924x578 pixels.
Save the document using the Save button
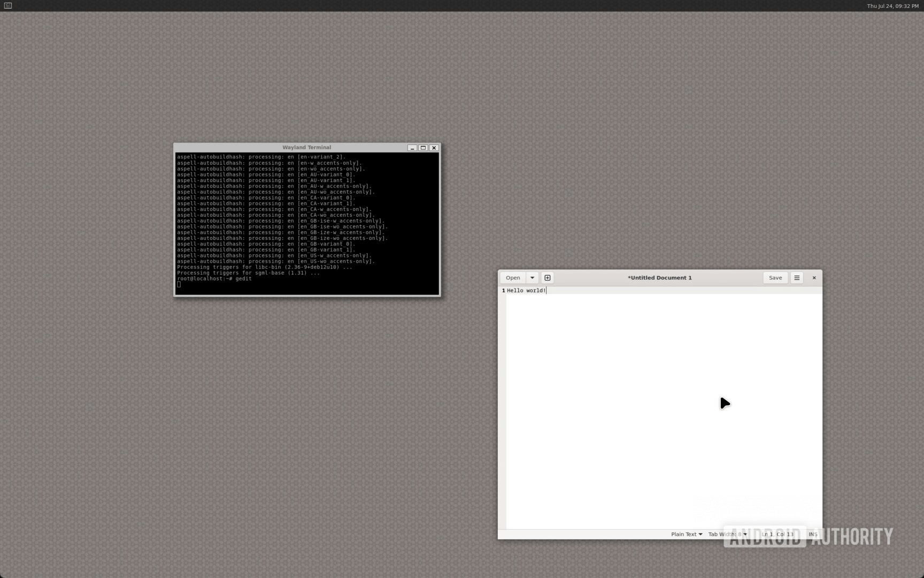pos(774,277)
